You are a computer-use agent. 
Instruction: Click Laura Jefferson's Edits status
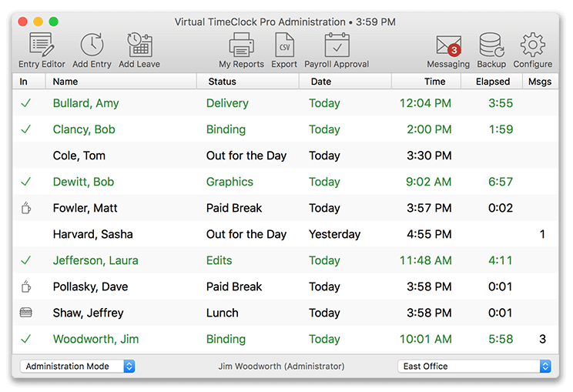pos(219,260)
